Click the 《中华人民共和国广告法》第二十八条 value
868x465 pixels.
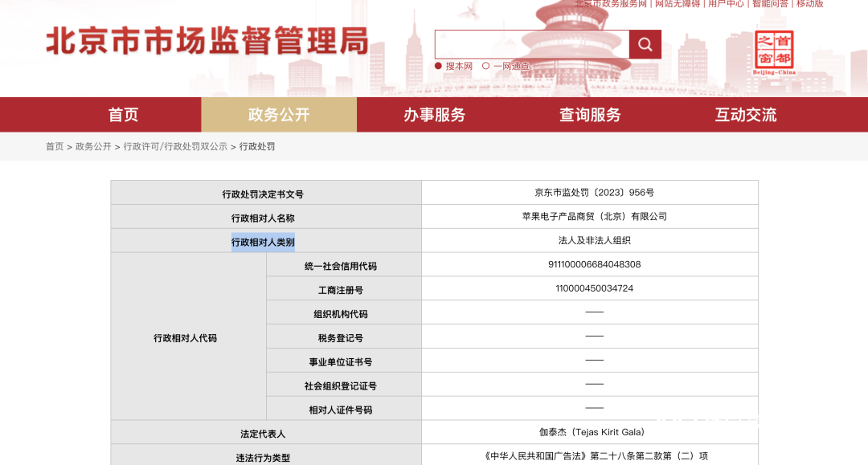click(x=594, y=456)
